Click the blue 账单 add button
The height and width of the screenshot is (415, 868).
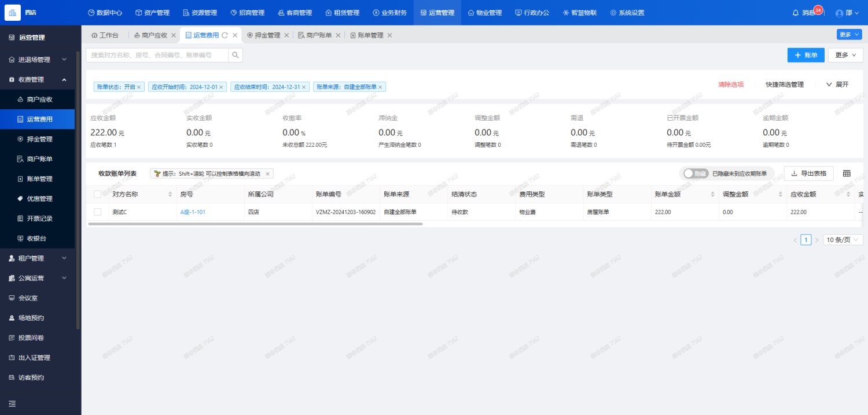click(806, 55)
